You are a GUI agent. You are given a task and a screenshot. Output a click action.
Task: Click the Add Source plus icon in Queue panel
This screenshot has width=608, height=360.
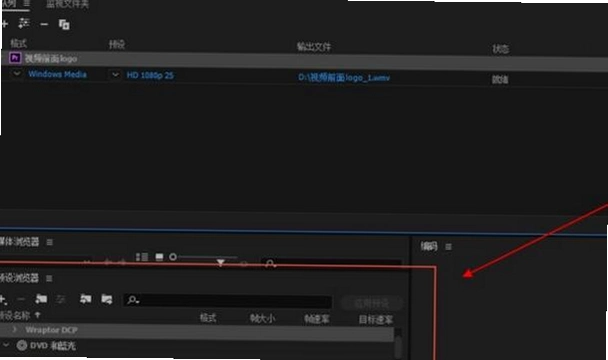(4, 24)
